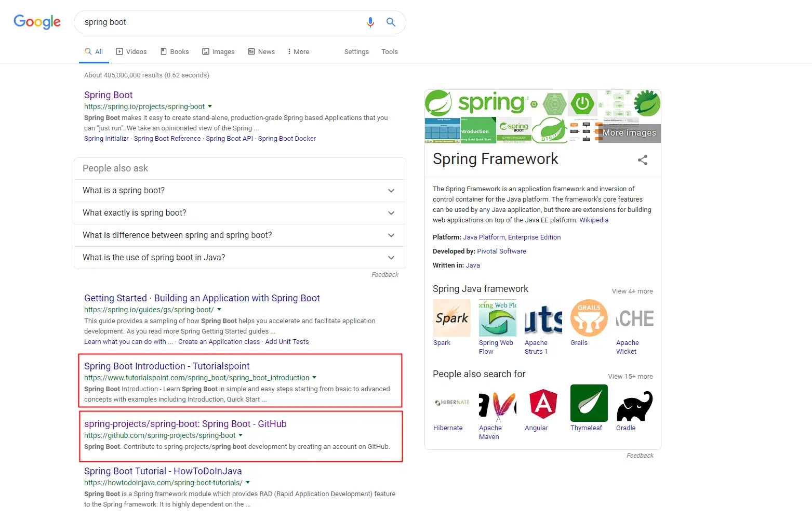Open search Tools
This screenshot has width=812, height=519.
tap(390, 51)
